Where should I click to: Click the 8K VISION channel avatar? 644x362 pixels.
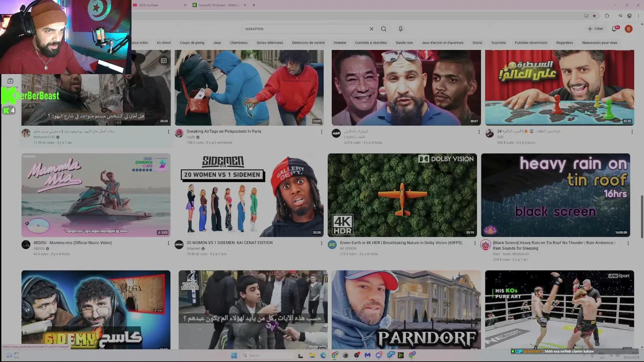[332, 245]
